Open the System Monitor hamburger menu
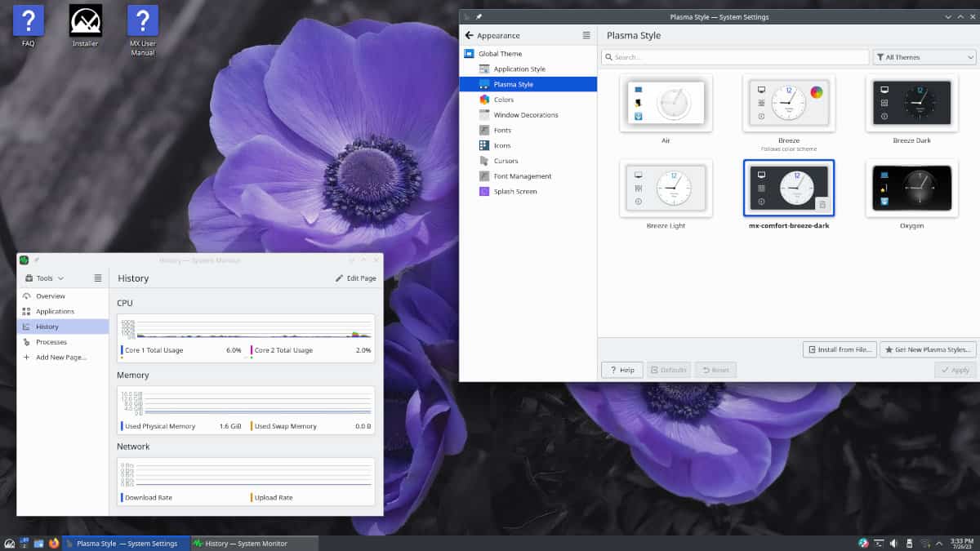980x551 pixels. pyautogui.click(x=97, y=278)
